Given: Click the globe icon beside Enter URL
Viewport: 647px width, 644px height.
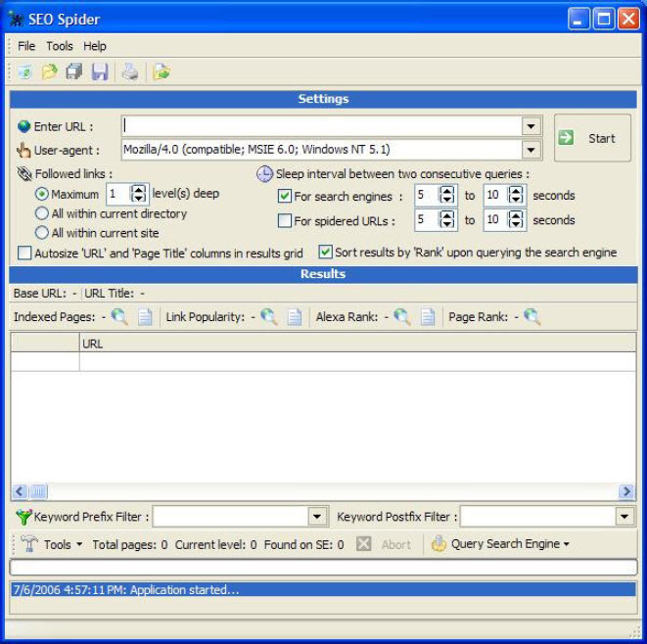Looking at the screenshot, I should [23, 126].
